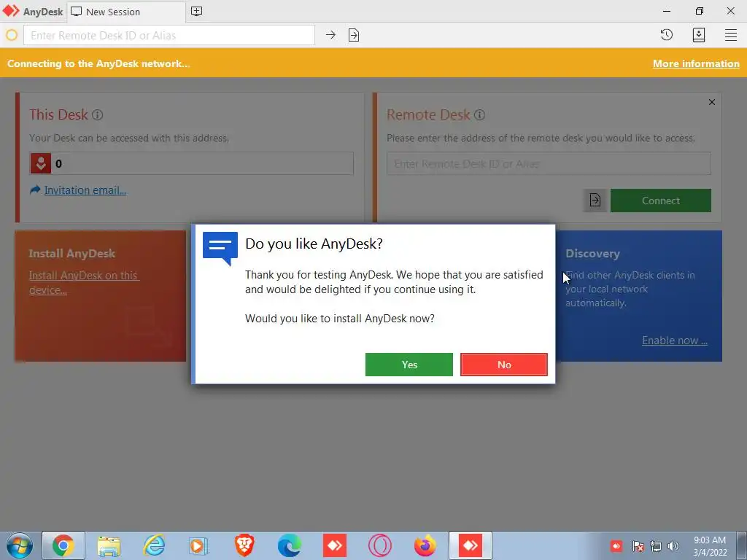Click the Invitation email link
The height and width of the screenshot is (560, 747).
pos(85,190)
